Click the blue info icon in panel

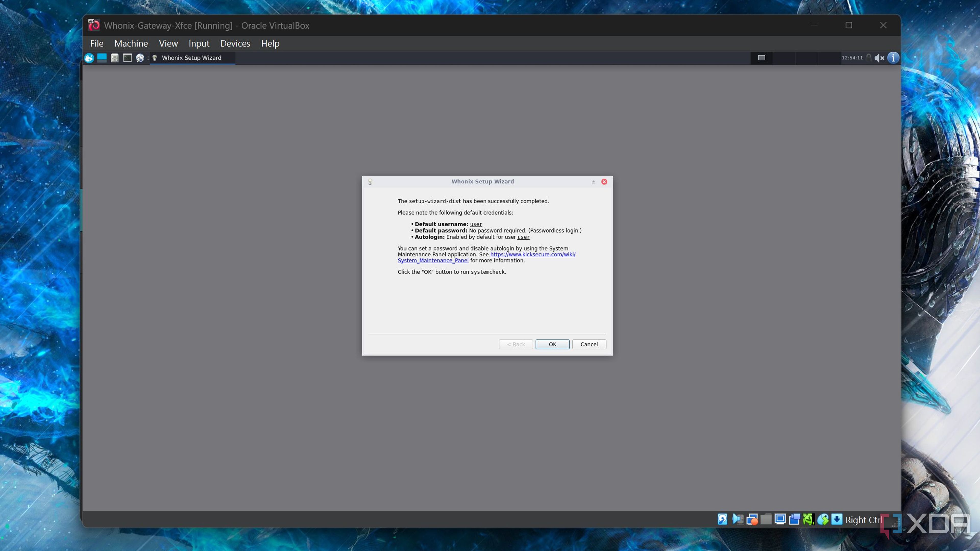coord(893,58)
